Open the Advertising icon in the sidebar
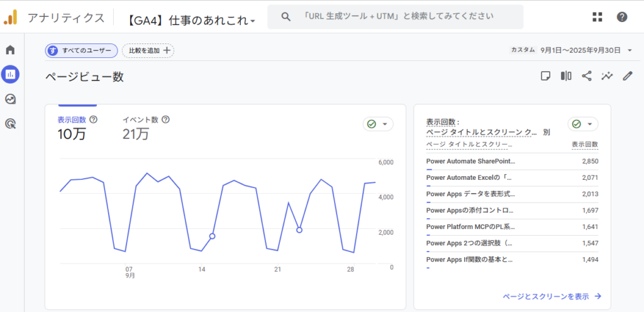Viewport: 644px width, 312px height. point(10,124)
